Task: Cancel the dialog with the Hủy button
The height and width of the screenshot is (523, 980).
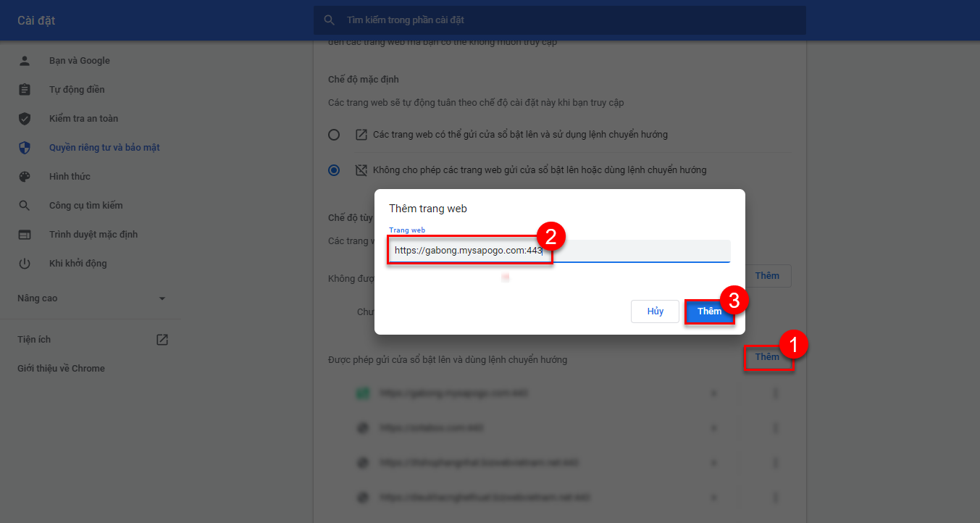Action: 655,311
